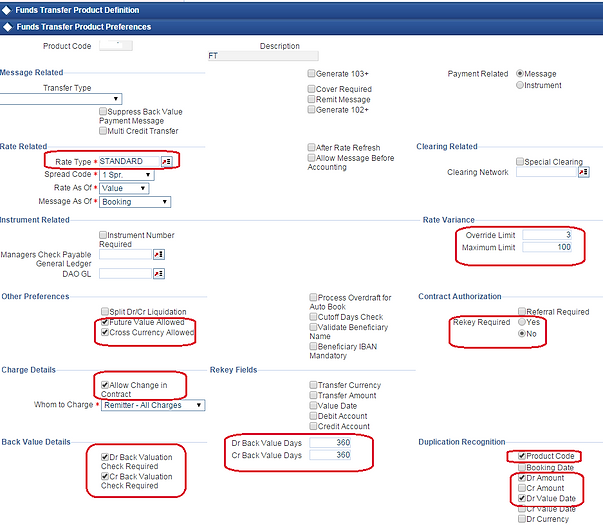603x525 pixels.
Task: Open the DAO GL lookup icon
Action: [159, 273]
